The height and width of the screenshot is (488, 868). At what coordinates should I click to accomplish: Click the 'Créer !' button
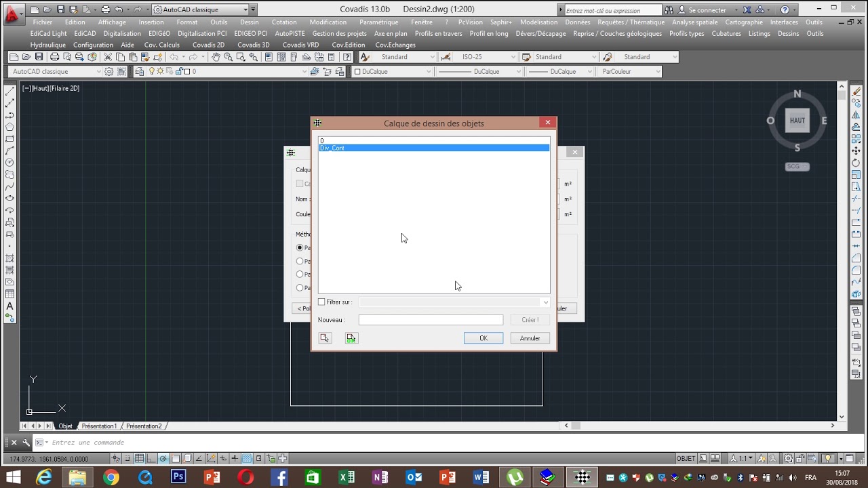[x=530, y=320]
